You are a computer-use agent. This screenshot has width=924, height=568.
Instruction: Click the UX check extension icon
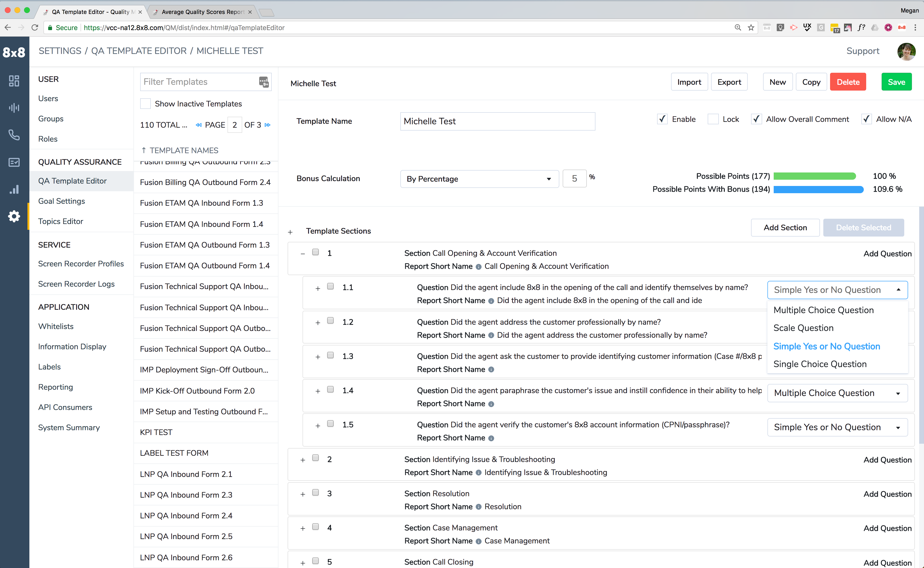807,27
